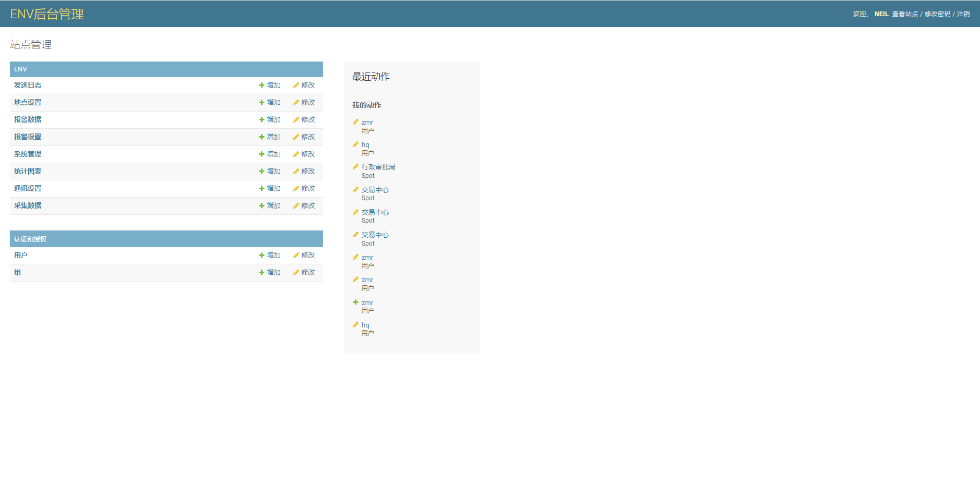Click the pencil edit icon for 统计图表
The height and width of the screenshot is (487, 980).
tap(296, 172)
